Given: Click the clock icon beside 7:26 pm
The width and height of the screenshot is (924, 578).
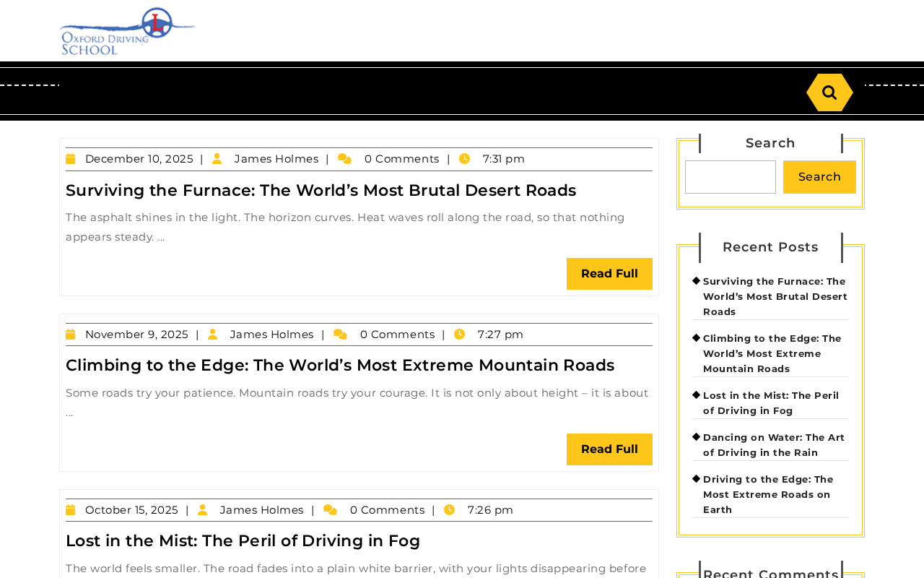Looking at the screenshot, I should coord(450,510).
